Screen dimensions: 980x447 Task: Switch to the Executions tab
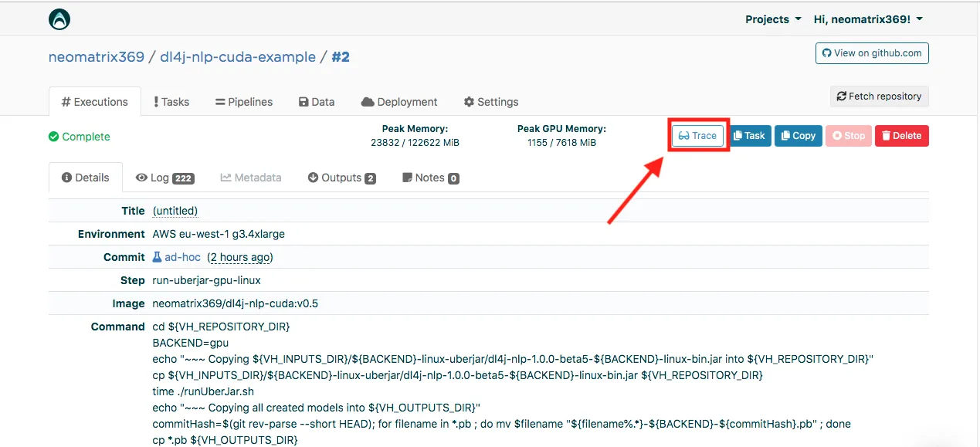click(95, 102)
